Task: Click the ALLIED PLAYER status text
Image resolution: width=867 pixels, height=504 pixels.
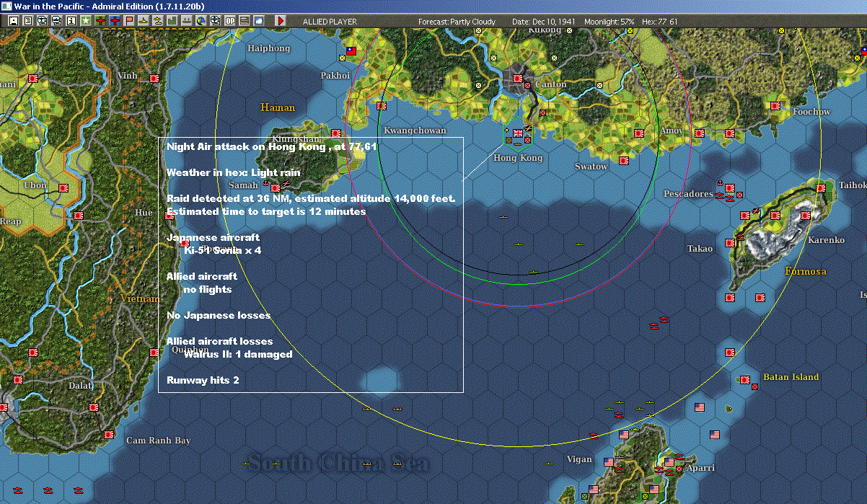Action: click(330, 22)
